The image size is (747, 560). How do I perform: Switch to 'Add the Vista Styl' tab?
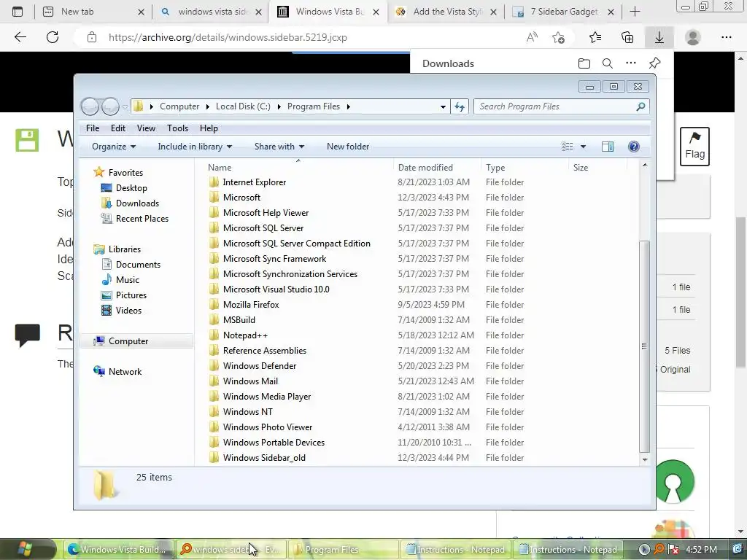447,12
